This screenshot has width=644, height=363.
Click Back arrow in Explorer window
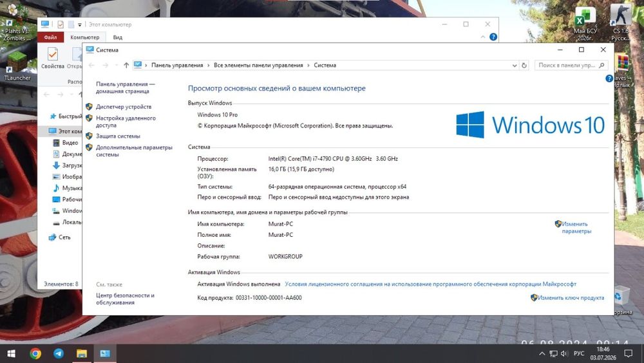click(46, 95)
